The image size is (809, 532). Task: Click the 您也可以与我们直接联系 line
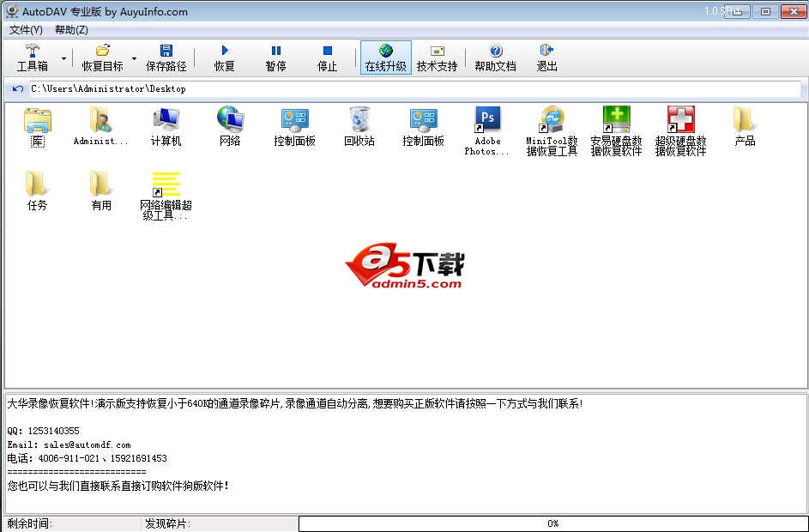click(118, 486)
